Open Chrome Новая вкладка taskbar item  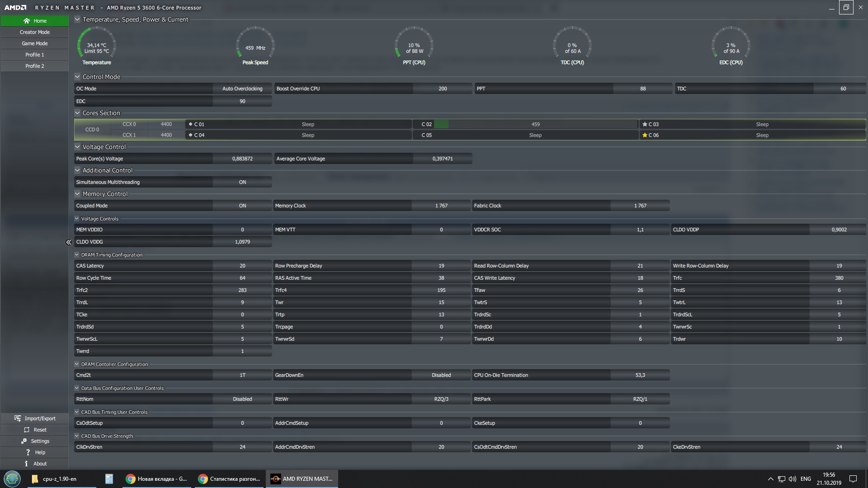tap(156, 479)
